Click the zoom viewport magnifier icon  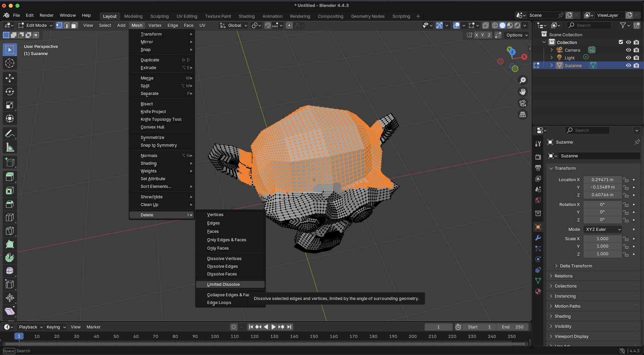click(x=523, y=80)
